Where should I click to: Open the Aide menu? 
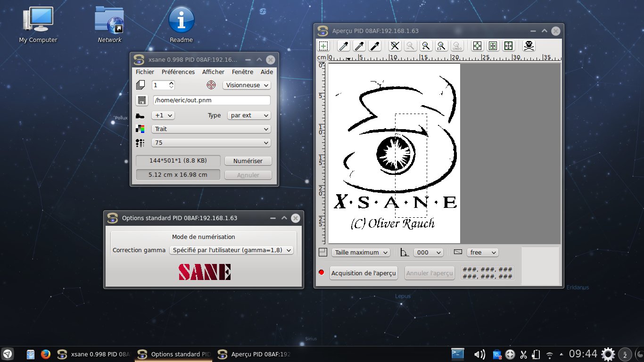[x=267, y=72]
